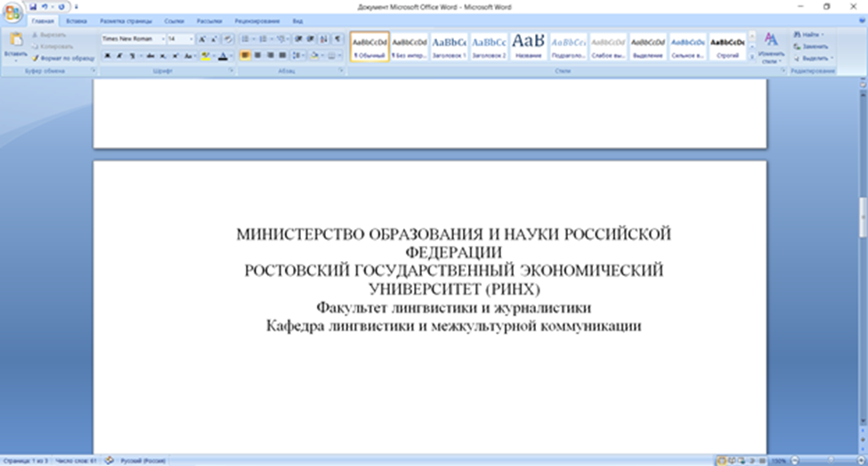
Task: Insert a numbered list
Action: pyautogui.click(x=263, y=39)
